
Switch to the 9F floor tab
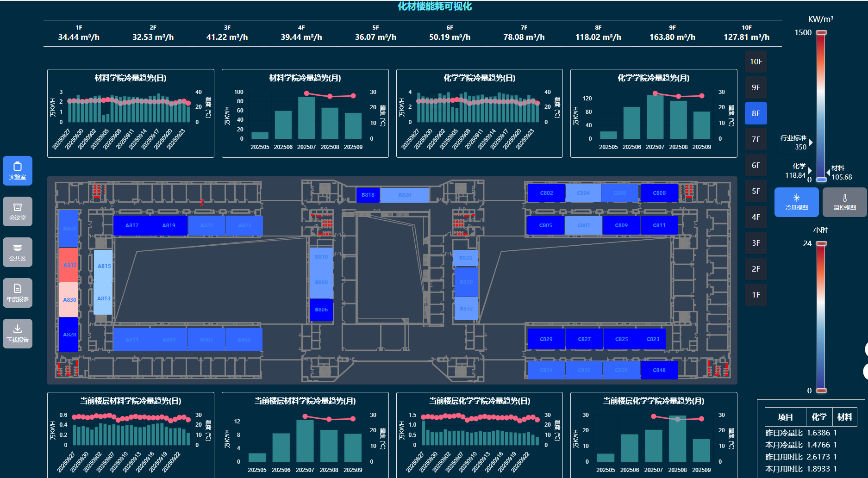point(756,87)
